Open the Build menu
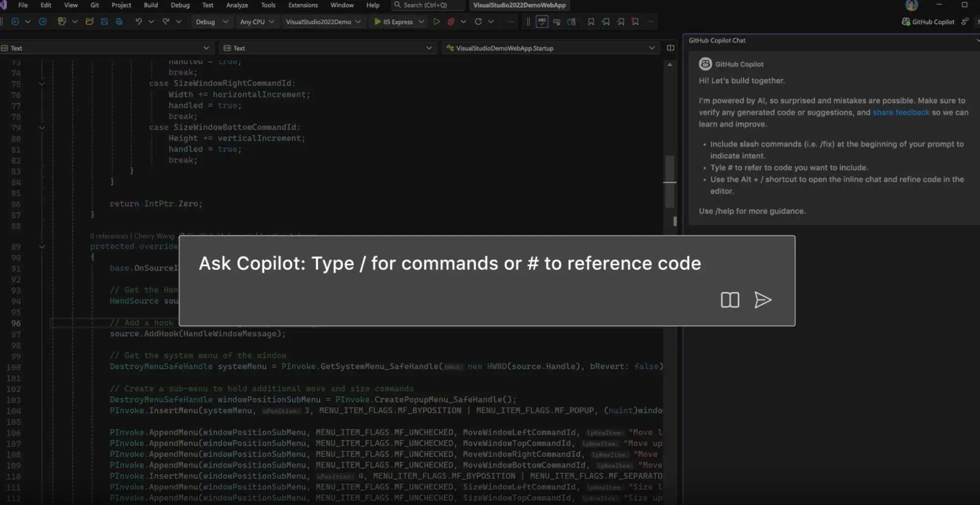The width and height of the screenshot is (980, 505). (151, 5)
